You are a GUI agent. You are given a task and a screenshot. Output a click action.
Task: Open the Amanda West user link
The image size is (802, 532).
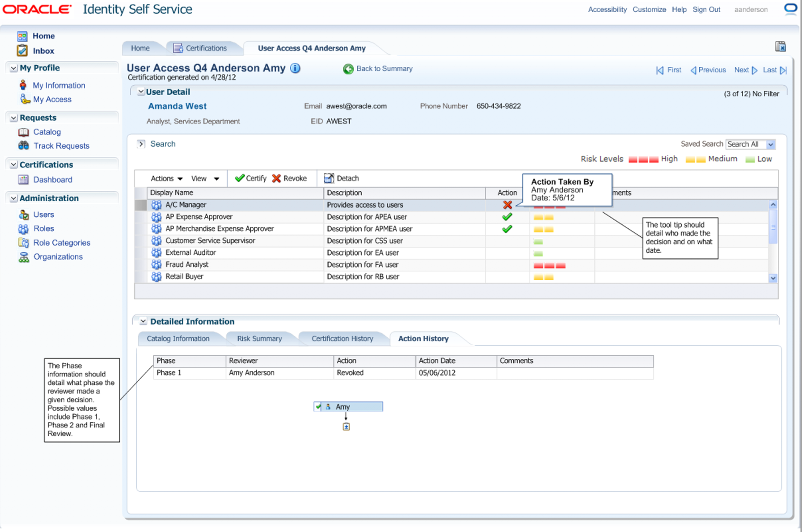[x=178, y=106]
